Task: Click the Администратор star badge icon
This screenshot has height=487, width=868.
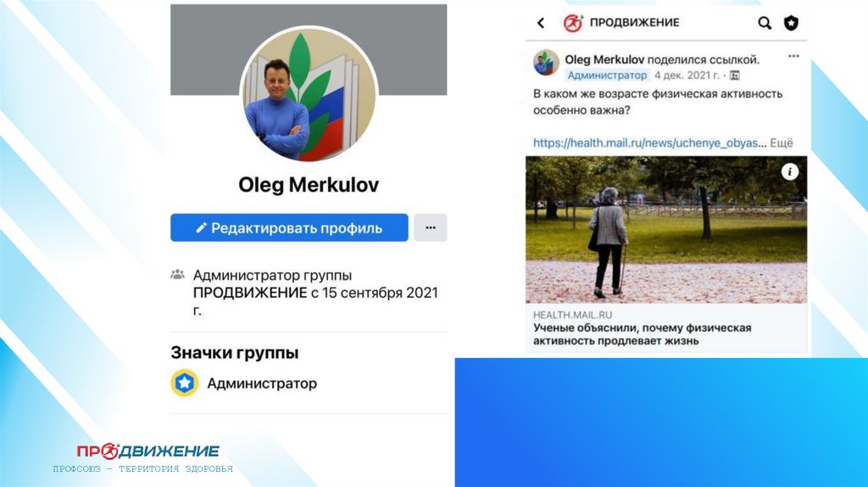Action: (184, 383)
